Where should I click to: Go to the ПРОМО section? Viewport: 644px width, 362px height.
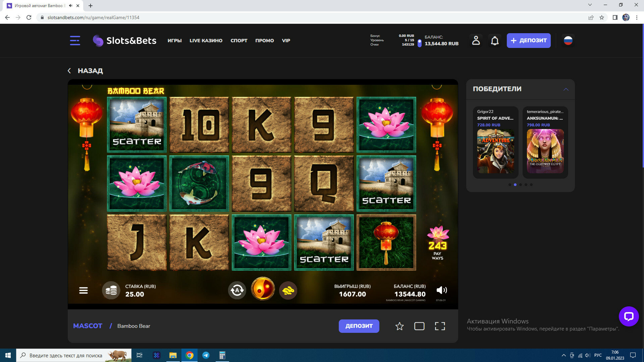pos(265,41)
